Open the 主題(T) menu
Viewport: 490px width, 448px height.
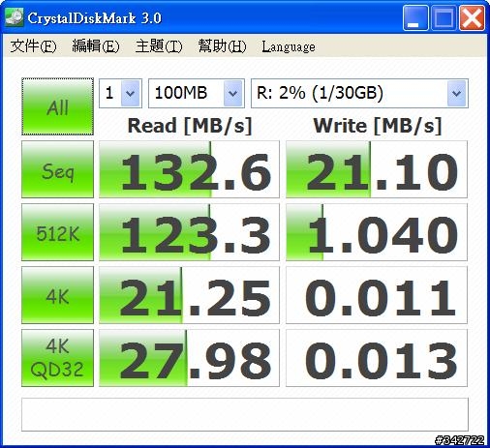[x=159, y=46]
